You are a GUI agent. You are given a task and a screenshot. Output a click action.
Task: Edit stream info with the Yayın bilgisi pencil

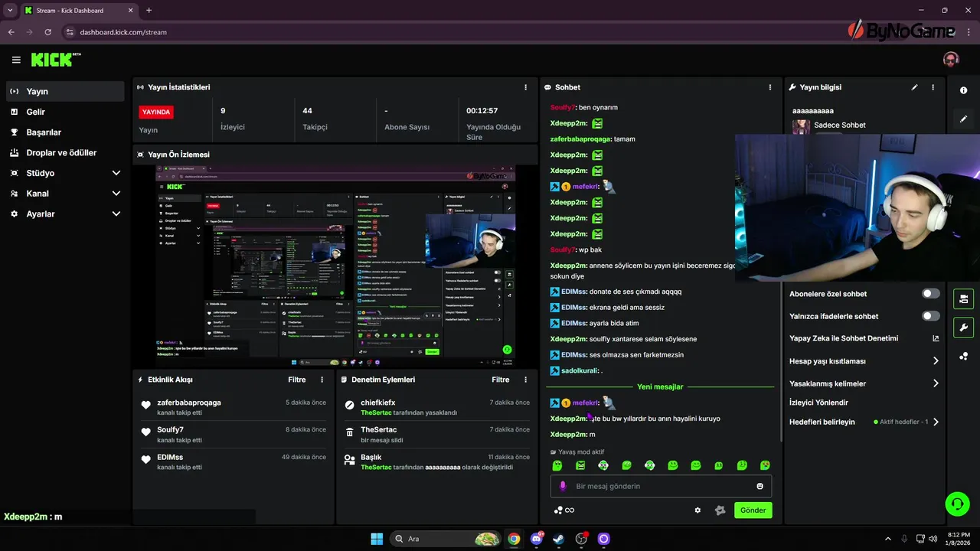[x=914, y=87]
